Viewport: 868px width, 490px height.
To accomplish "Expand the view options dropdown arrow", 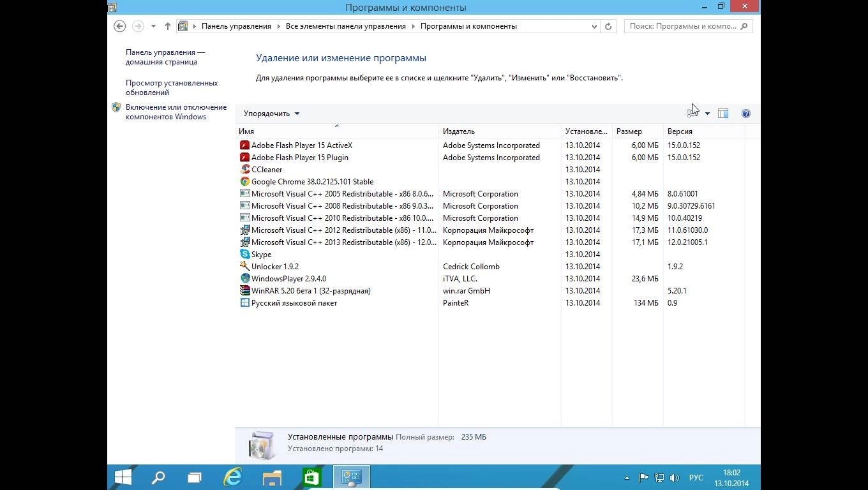I will (707, 114).
